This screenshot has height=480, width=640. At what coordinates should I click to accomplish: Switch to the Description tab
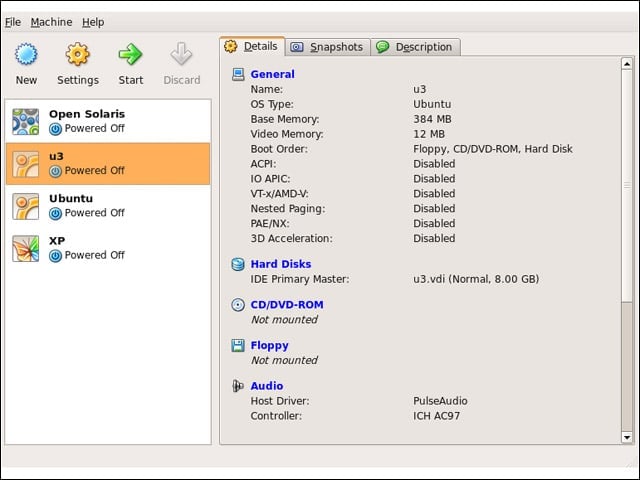click(x=416, y=47)
